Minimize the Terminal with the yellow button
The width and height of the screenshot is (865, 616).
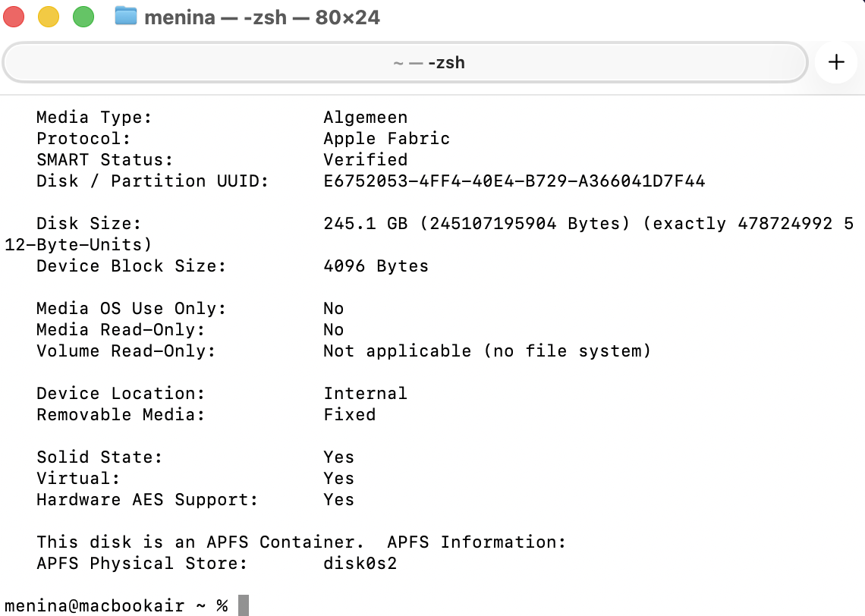pyautogui.click(x=49, y=17)
